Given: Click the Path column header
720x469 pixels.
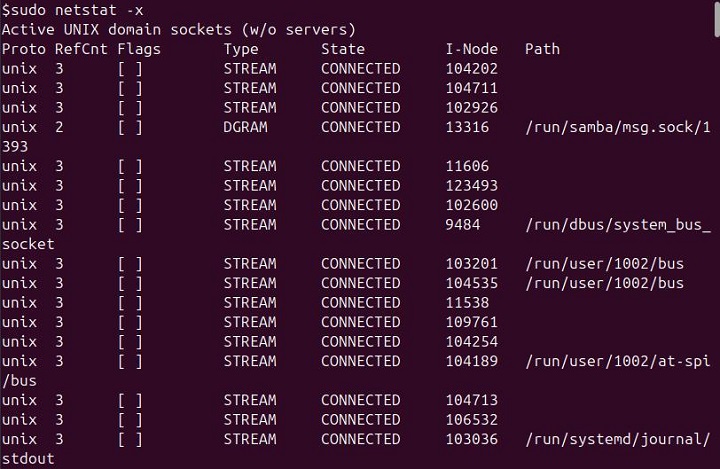Looking at the screenshot, I should coord(542,49).
